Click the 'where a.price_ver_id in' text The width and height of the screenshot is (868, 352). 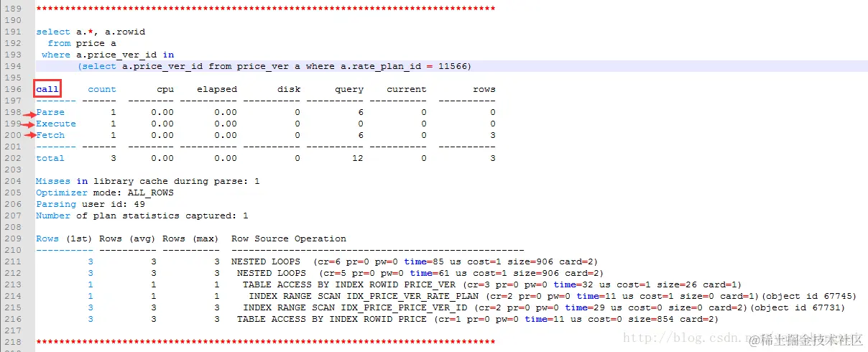(108, 55)
